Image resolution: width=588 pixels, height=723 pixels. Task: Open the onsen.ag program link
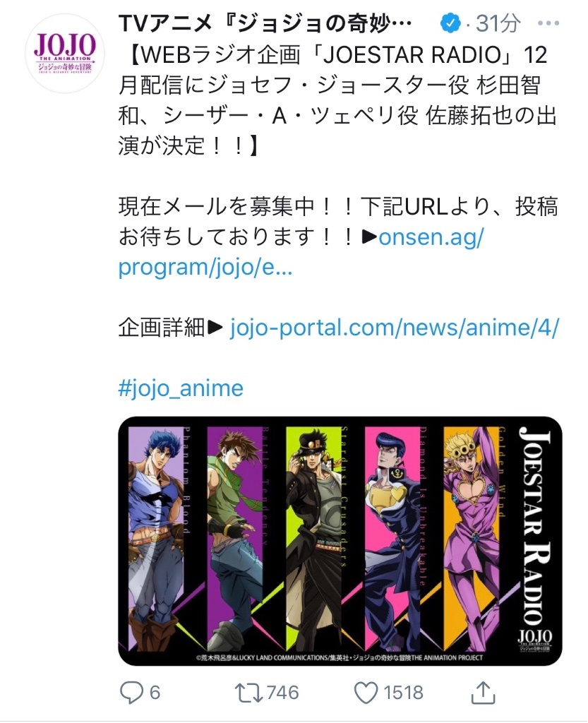tap(301, 252)
